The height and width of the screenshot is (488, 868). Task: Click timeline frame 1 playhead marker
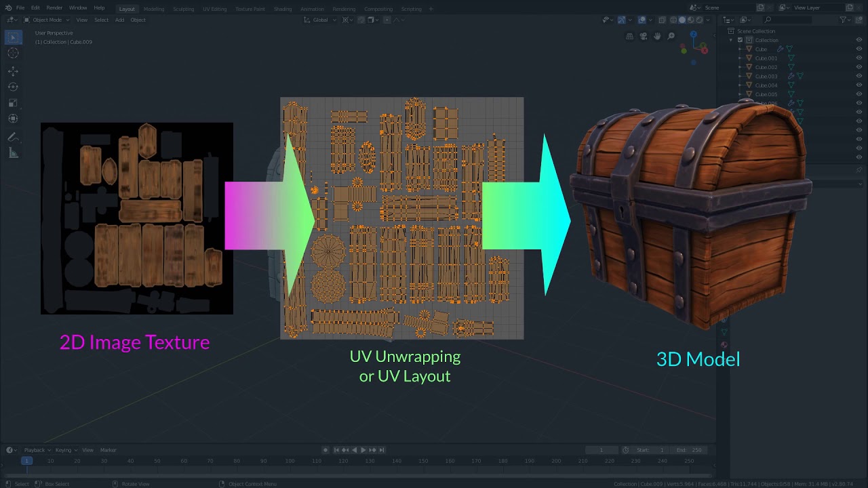26,461
